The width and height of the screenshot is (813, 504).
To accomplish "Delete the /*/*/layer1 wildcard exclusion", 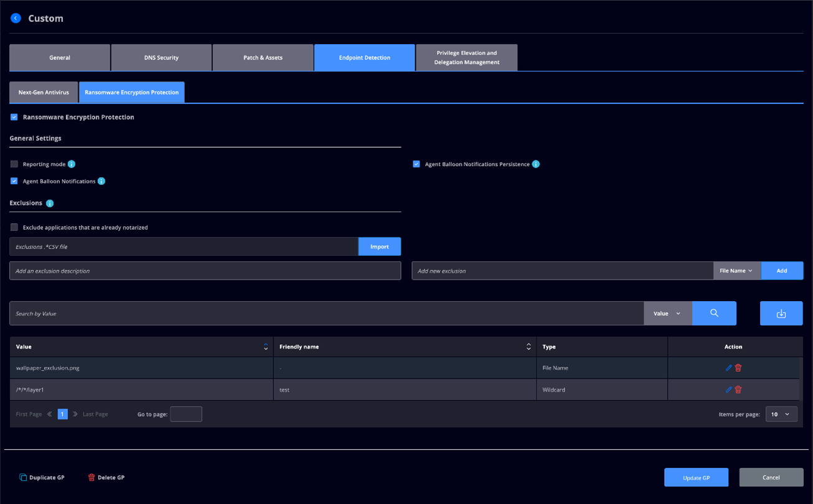I will [738, 390].
